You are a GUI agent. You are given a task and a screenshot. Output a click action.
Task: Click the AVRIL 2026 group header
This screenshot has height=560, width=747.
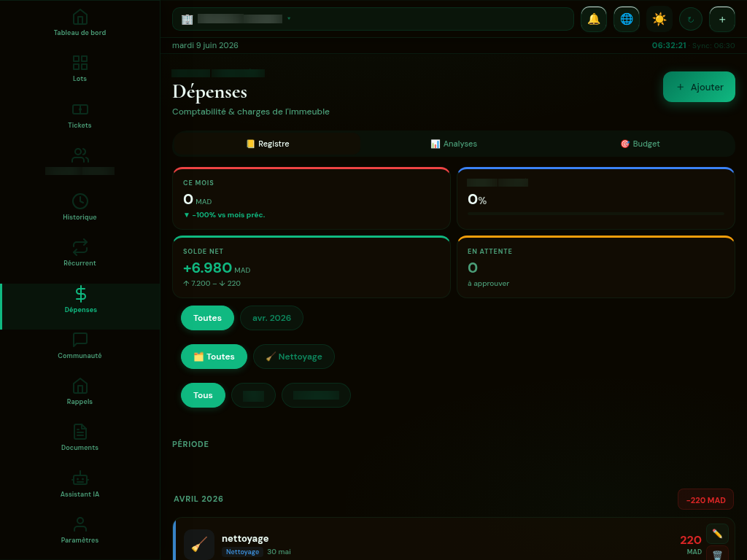(198, 499)
